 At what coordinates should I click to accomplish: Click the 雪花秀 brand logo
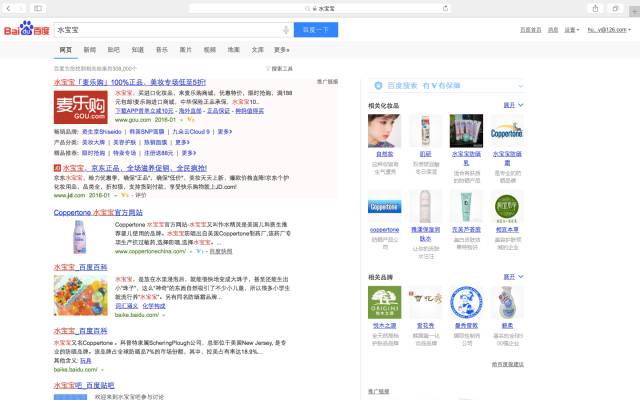tap(425, 302)
